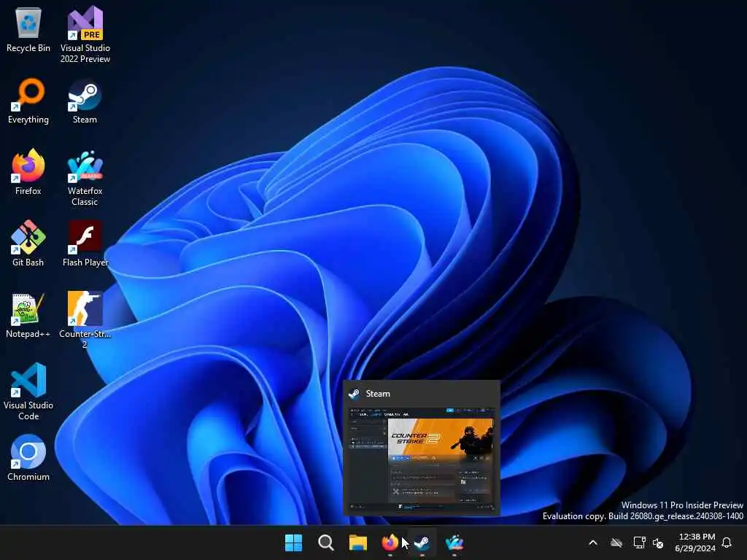Open the network status tray icon
Viewport: 747px width, 560px height.
[x=639, y=542]
